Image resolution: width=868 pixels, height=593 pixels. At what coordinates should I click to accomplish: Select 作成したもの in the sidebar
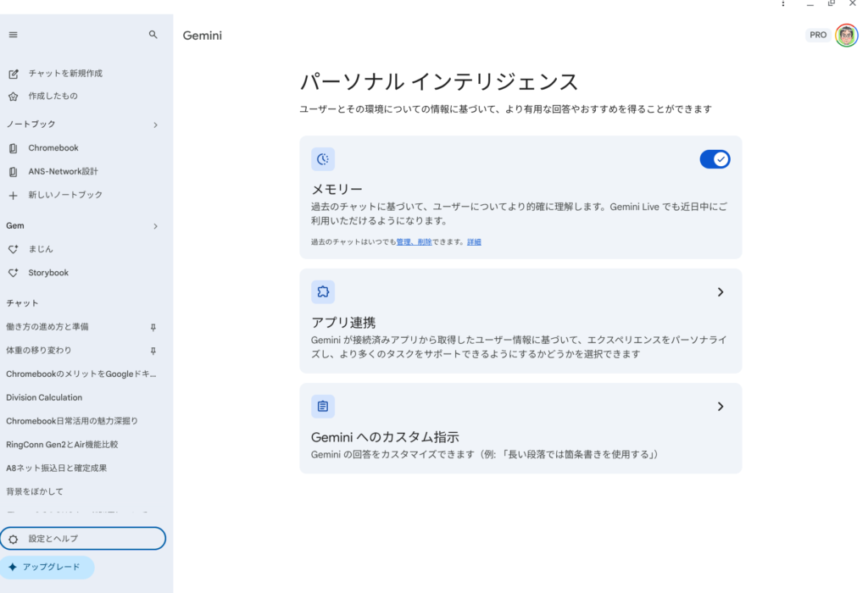(x=53, y=97)
